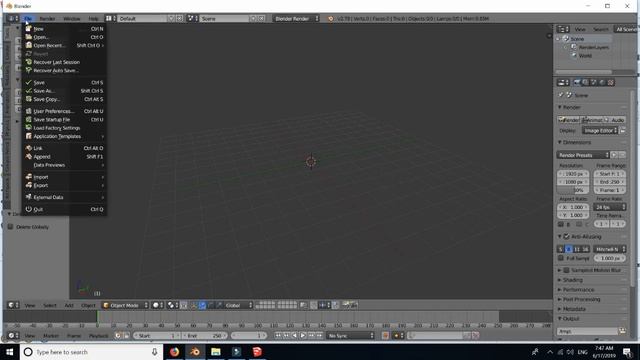
Task: Expand the Import submenu
Action: tap(64, 177)
